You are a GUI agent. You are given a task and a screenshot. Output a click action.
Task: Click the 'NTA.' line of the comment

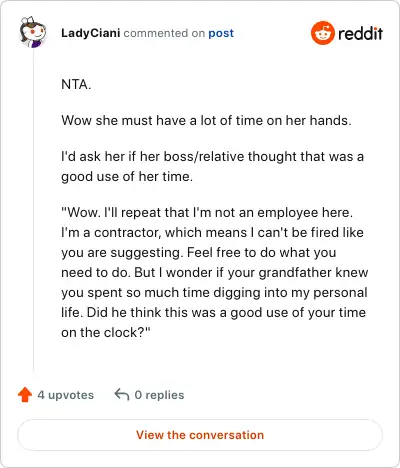(x=76, y=84)
